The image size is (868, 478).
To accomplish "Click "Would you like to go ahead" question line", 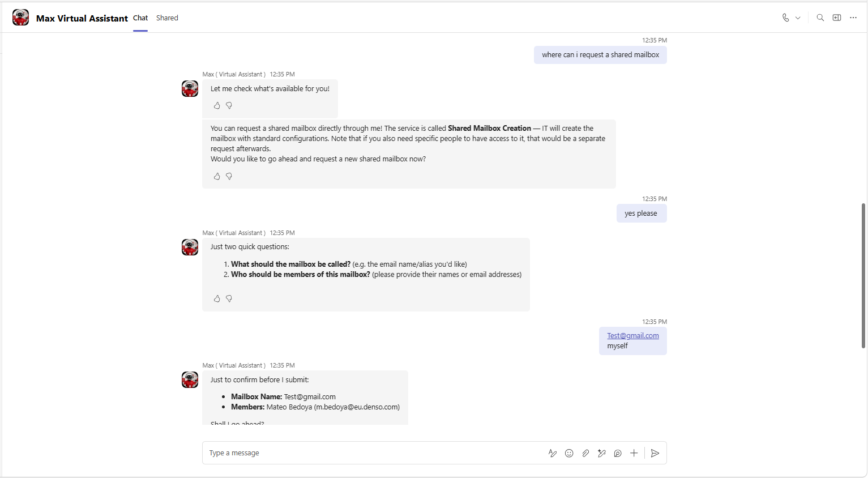I will click(x=318, y=159).
